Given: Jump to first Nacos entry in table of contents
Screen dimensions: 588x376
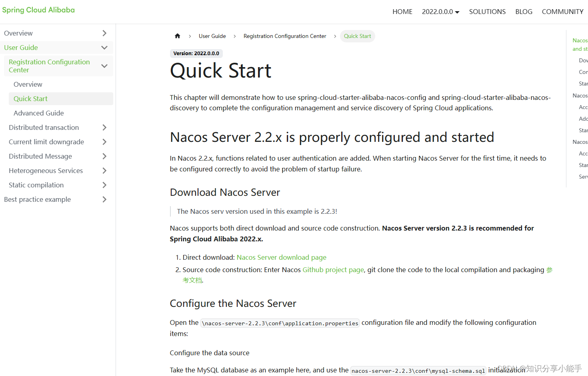Looking at the screenshot, I should tap(580, 44).
